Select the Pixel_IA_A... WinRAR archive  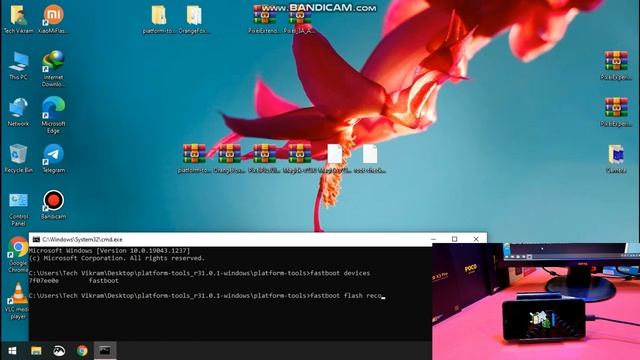[299, 19]
